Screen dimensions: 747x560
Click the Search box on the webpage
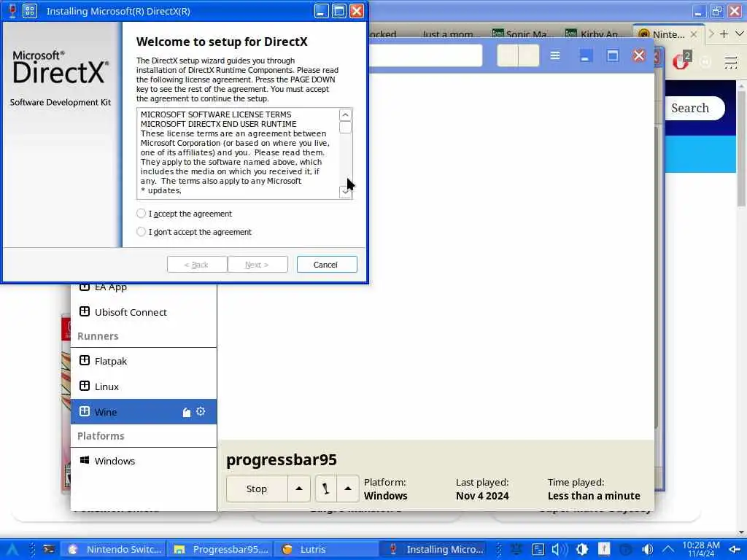pos(695,108)
